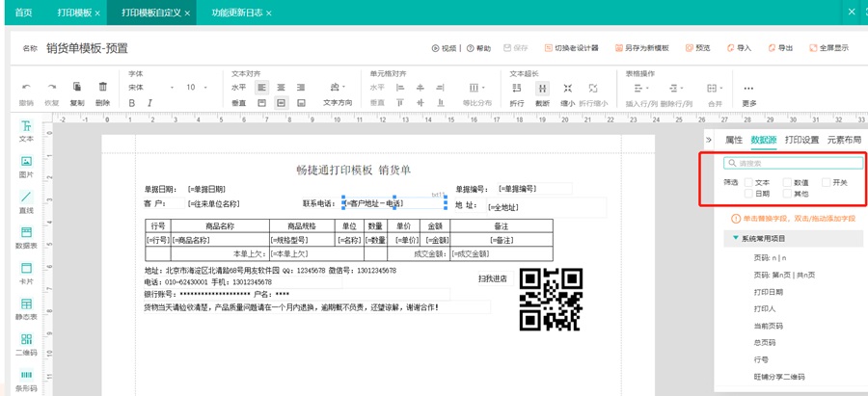Enable the 数值 filter checkbox

(x=788, y=182)
